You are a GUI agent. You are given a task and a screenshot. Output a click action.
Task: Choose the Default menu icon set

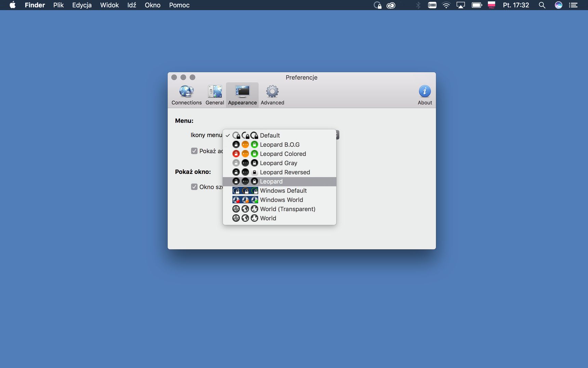click(x=279, y=135)
